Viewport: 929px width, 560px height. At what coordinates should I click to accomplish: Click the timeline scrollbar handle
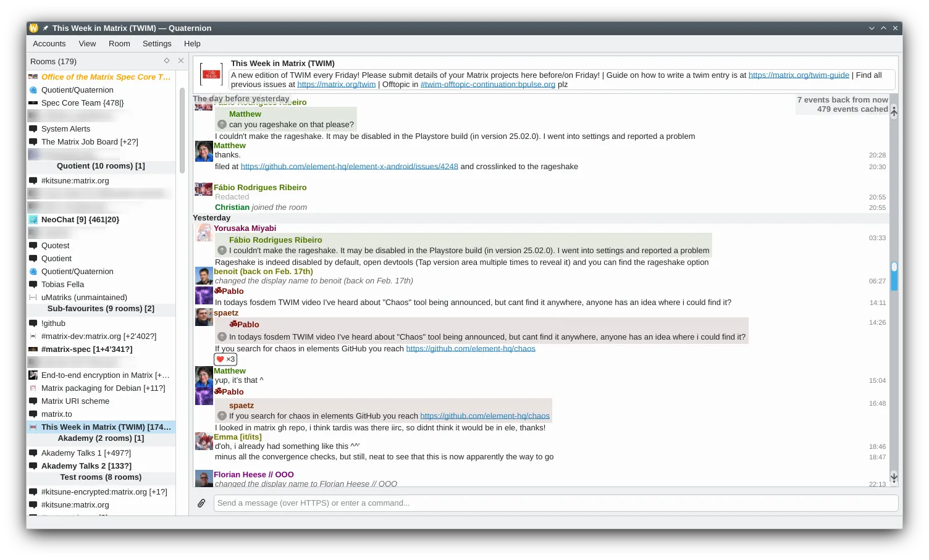[894, 276]
